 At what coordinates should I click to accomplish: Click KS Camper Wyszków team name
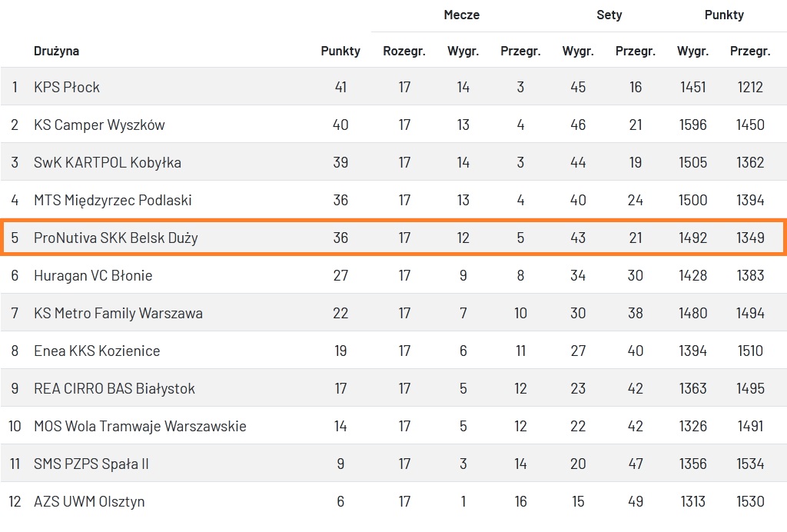99,125
